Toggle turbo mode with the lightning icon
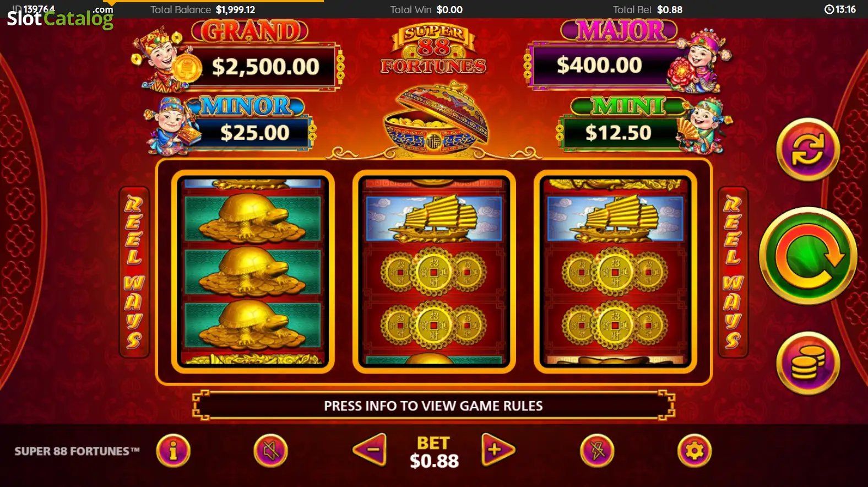The width and height of the screenshot is (868, 487). [597, 451]
